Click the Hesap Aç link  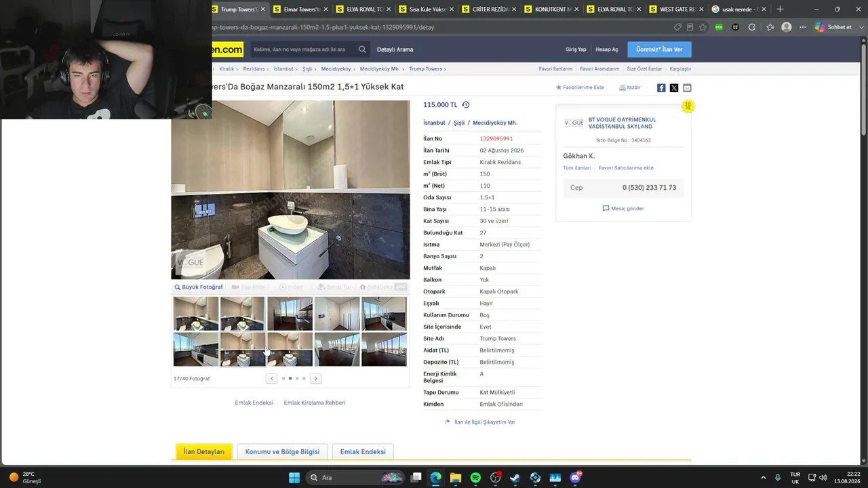607,49
